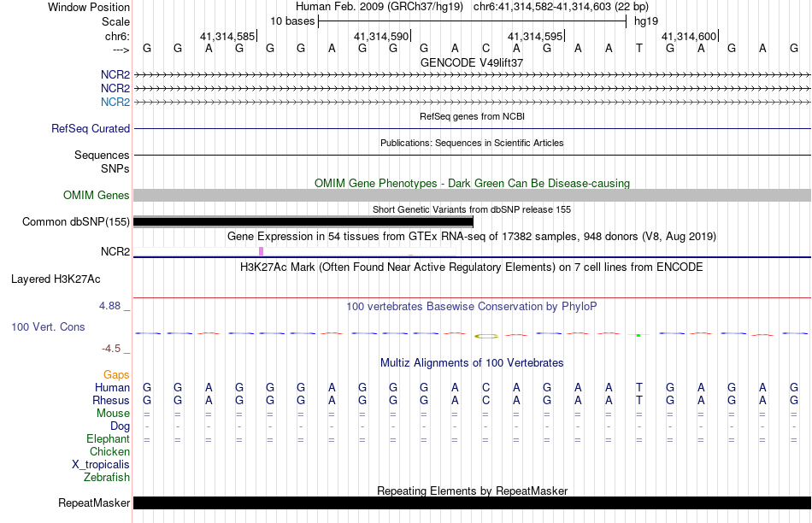Viewport: 812px width, 523px height.
Task: Click the Gene Expression in 54 tissues title
Action: [x=472, y=236]
